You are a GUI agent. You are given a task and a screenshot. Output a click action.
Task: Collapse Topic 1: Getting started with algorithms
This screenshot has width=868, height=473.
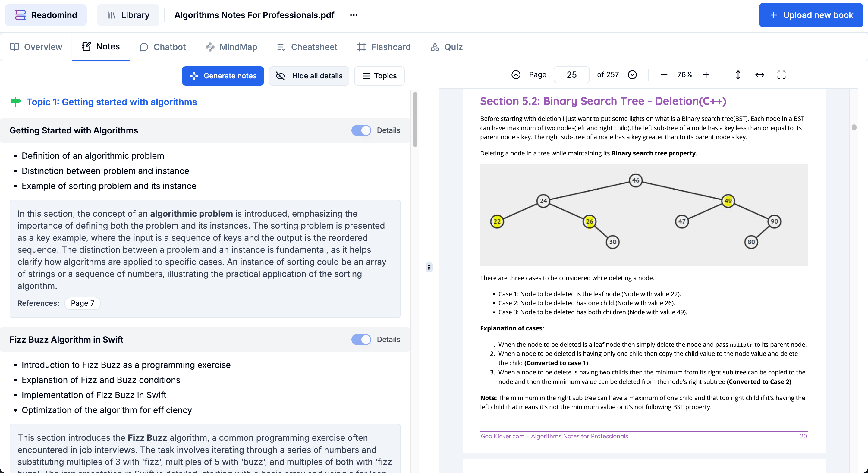tap(112, 102)
